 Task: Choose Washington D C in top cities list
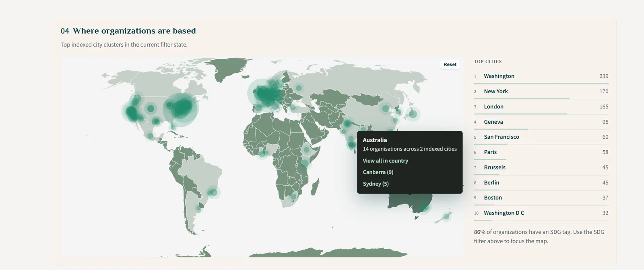pyautogui.click(x=541, y=213)
